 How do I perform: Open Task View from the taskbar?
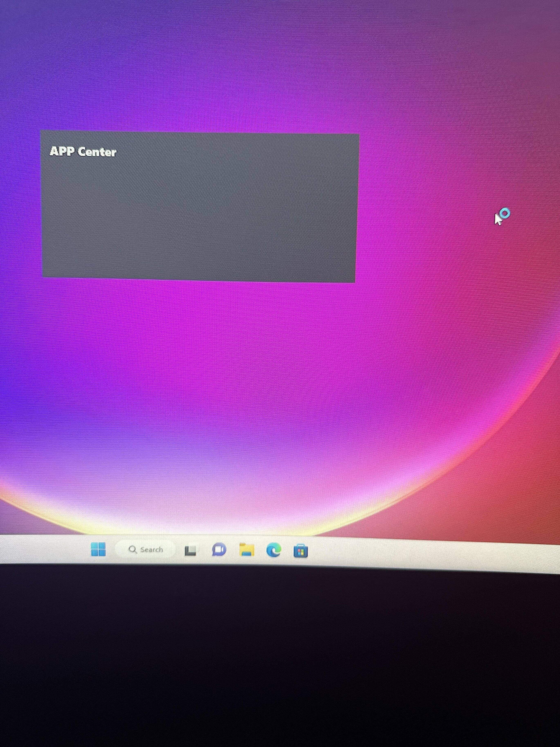[190, 550]
